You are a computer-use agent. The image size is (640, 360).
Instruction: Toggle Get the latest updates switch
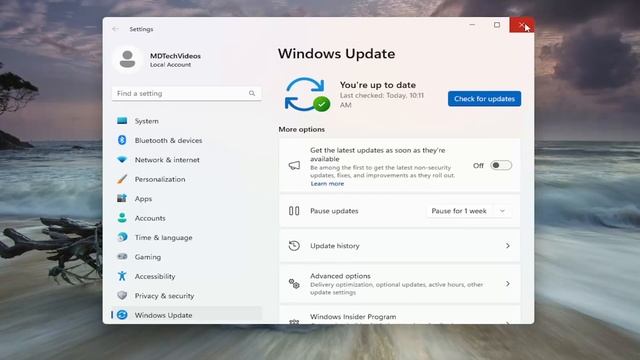coord(501,165)
